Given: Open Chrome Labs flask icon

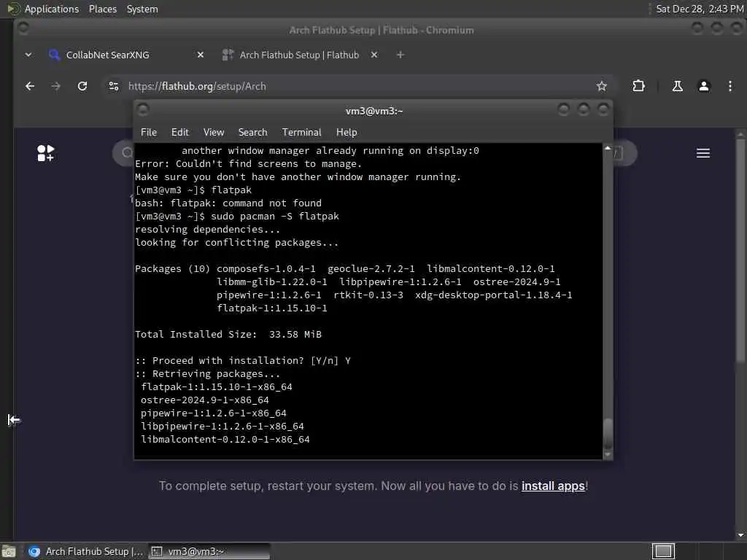Looking at the screenshot, I should coord(678,86).
